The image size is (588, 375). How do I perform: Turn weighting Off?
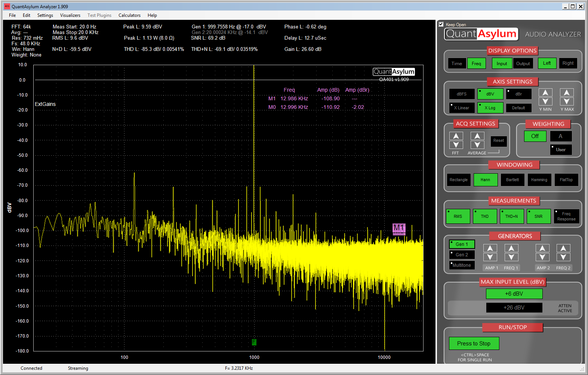pos(535,136)
